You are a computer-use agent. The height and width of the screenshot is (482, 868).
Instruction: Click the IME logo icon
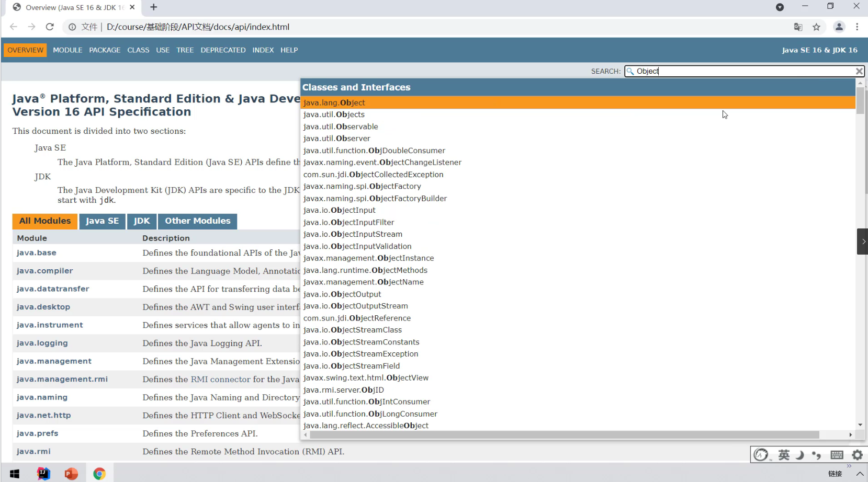pos(761,455)
